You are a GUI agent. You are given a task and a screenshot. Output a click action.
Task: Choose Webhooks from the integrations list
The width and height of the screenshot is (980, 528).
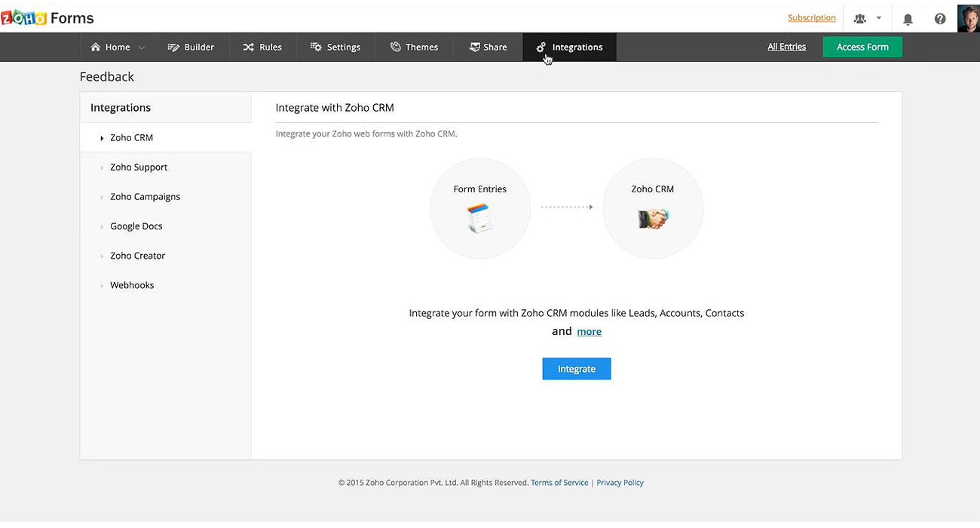(x=132, y=285)
